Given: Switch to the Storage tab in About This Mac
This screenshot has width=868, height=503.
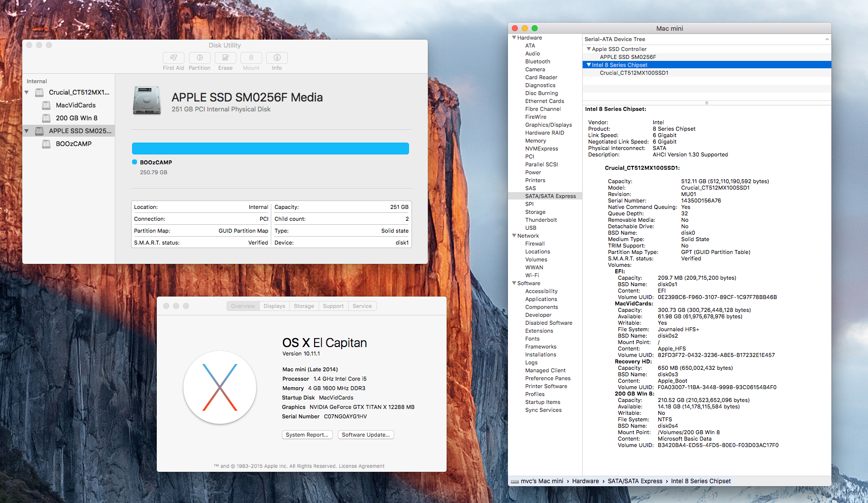Looking at the screenshot, I should (304, 306).
